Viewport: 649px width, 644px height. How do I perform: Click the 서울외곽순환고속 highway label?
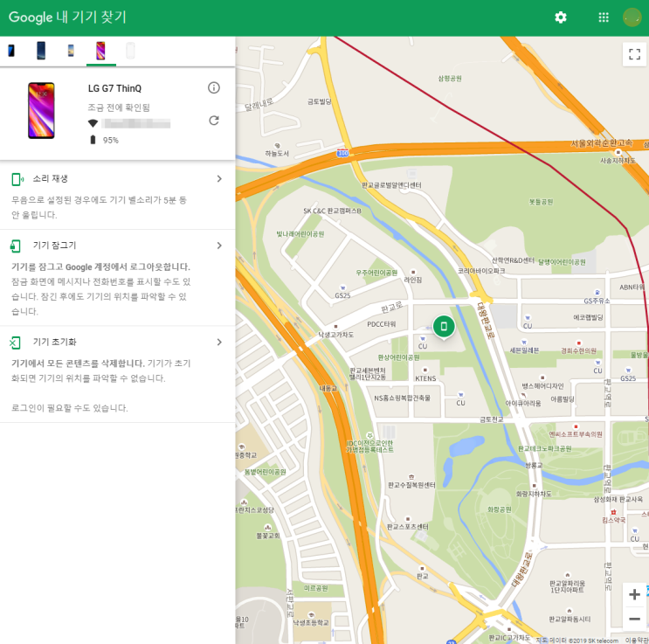pyautogui.click(x=602, y=143)
